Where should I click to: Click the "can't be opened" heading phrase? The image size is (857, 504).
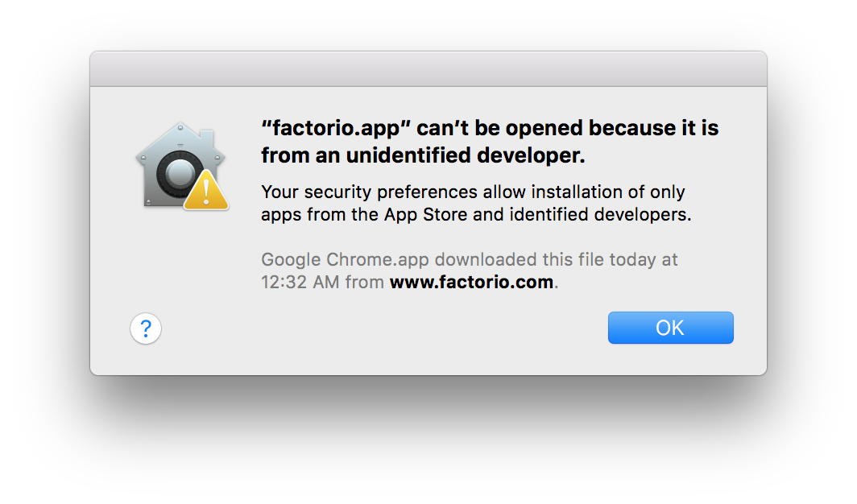[457, 129]
